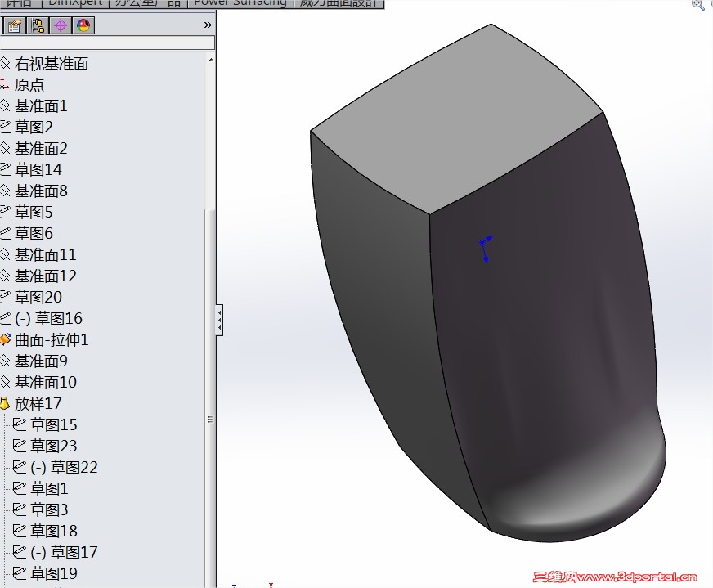Click the feature tree filter field
This screenshot has width=713, height=588.
tap(107, 43)
